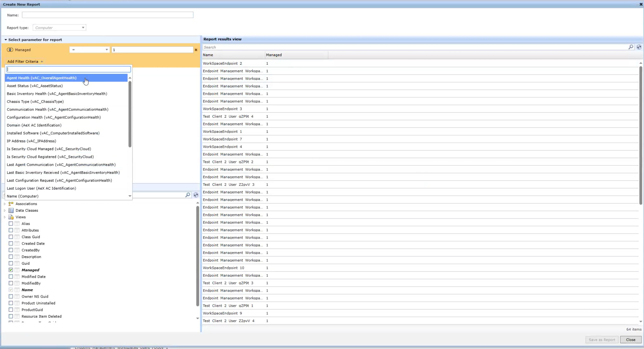Uncheck the Managed field checkbox
The width and height of the screenshot is (644, 349).
(x=11, y=270)
